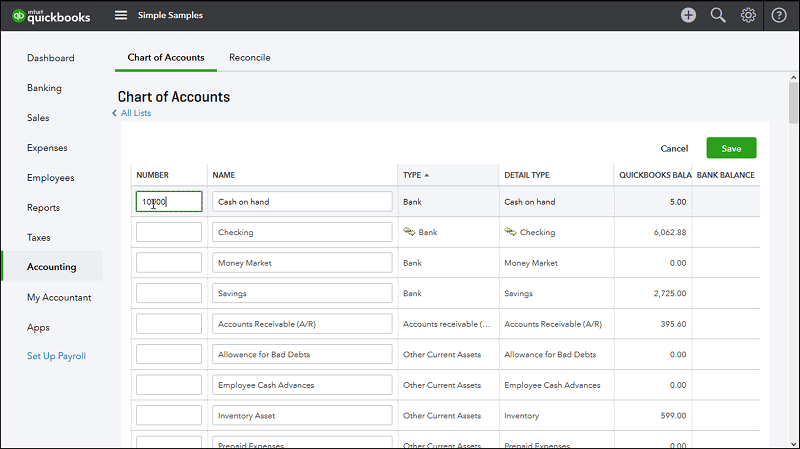The height and width of the screenshot is (449, 800).
Task: Click the 2,725.00 Savings balance
Action: (670, 293)
